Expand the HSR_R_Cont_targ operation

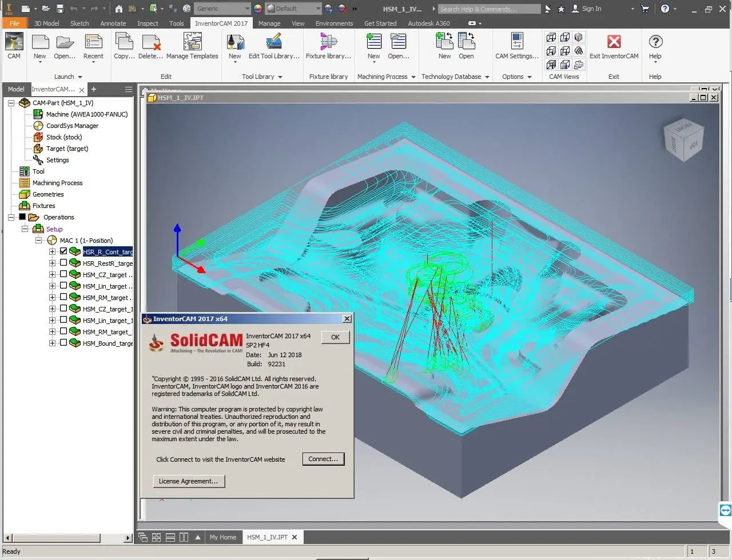coord(52,251)
